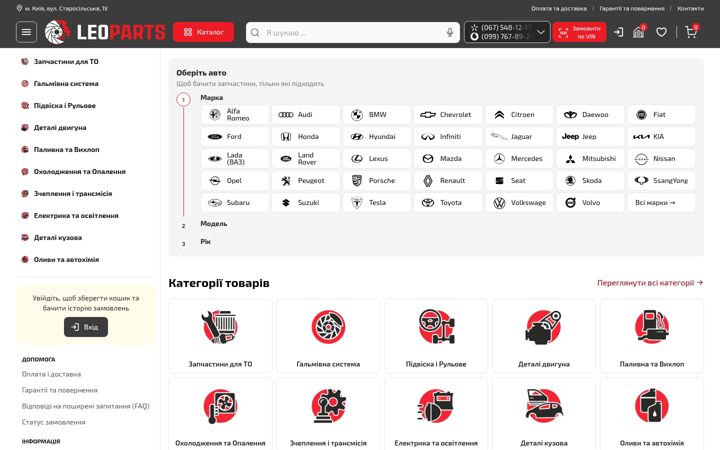720x450 pixels.
Task: Choose Alfa Romeo brand
Action: 235,115
